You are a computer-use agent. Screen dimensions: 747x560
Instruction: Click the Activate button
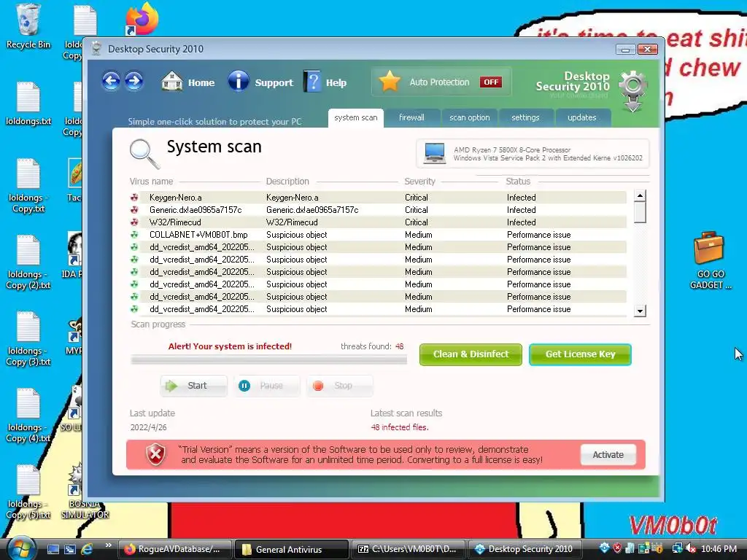[608, 455]
